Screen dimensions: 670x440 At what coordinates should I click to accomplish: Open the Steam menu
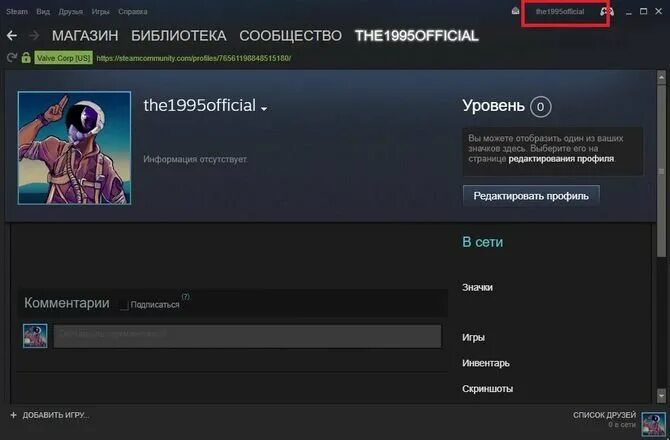point(17,12)
